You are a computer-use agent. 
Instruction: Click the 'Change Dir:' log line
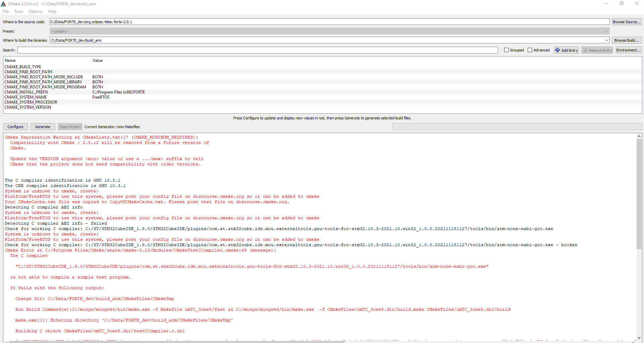point(94,299)
